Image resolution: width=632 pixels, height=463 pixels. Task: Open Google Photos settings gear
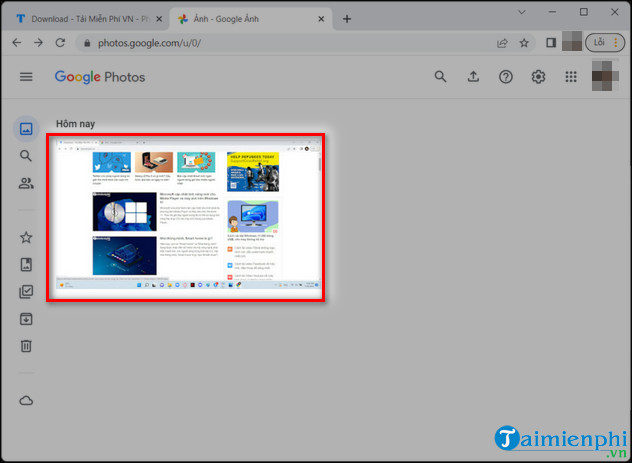(538, 77)
